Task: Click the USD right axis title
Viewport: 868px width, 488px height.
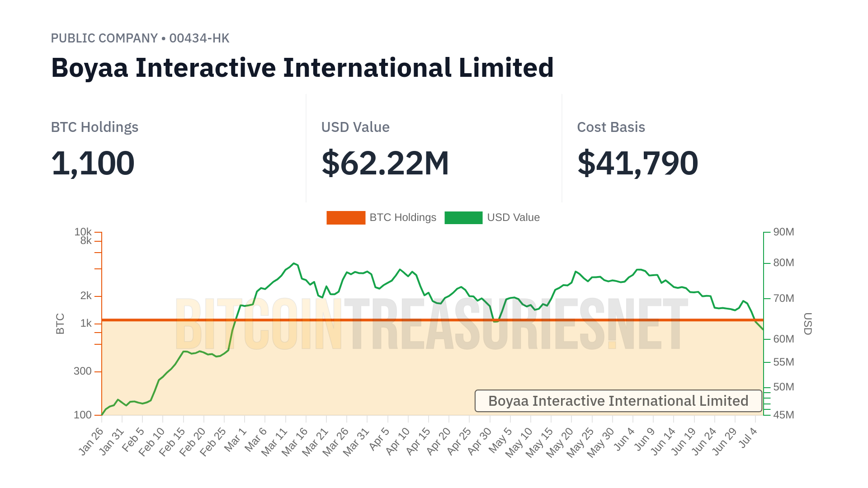Action: click(807, 324)
